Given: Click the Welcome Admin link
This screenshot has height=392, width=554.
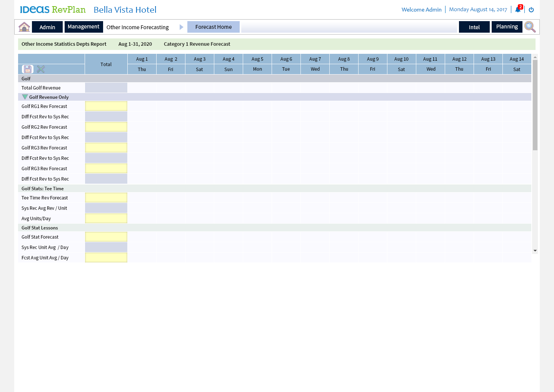Looking at the screenshot, I should pyautogui.click(x=421, y=10).
